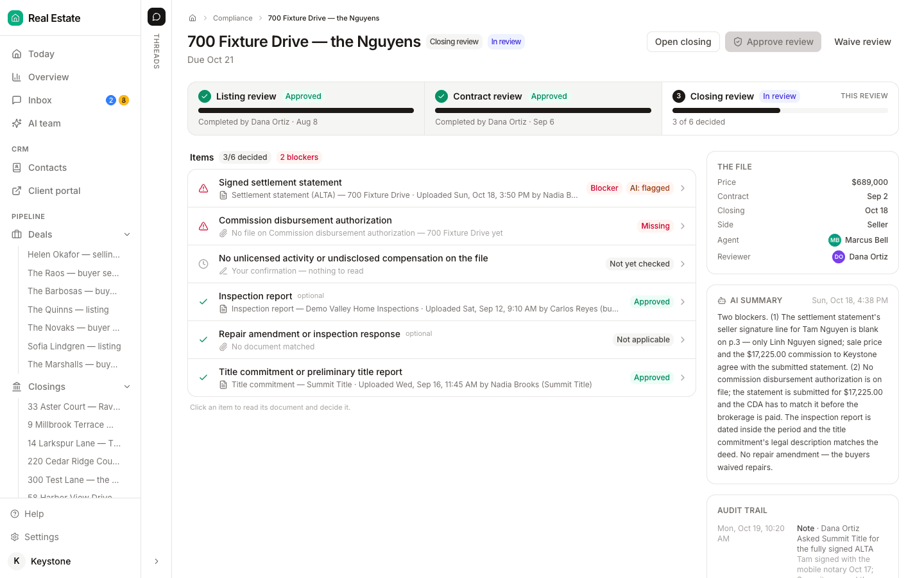924x578 pixels.
Task: Click Marcus Bell agent avatar
Action: tap(835, 240)
